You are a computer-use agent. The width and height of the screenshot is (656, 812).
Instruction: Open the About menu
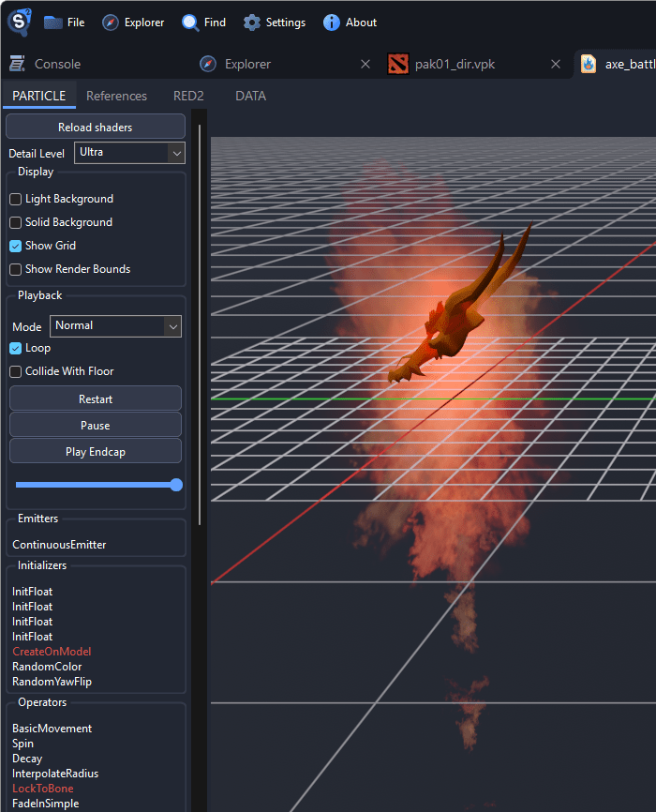click(350, 23)
